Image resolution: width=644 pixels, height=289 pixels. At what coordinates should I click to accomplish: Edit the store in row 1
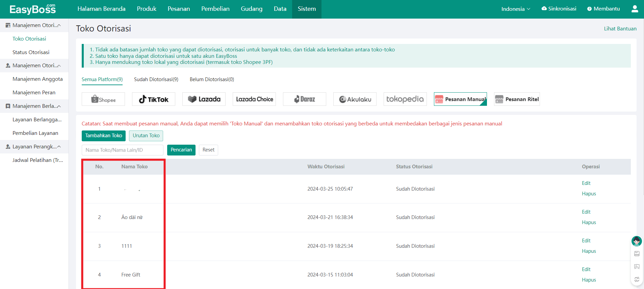[586, 183]
